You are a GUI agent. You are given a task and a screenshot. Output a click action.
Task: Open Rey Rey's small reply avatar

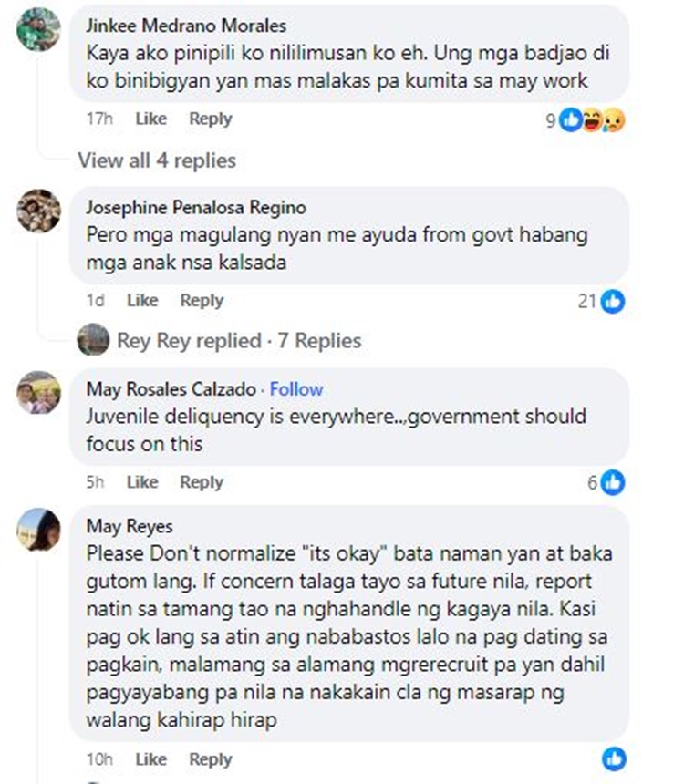click(x=93, y=339)
